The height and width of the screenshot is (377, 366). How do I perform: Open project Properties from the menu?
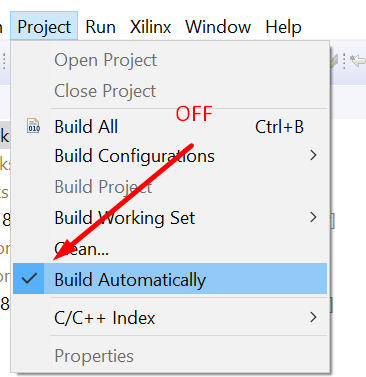point(94,356)
